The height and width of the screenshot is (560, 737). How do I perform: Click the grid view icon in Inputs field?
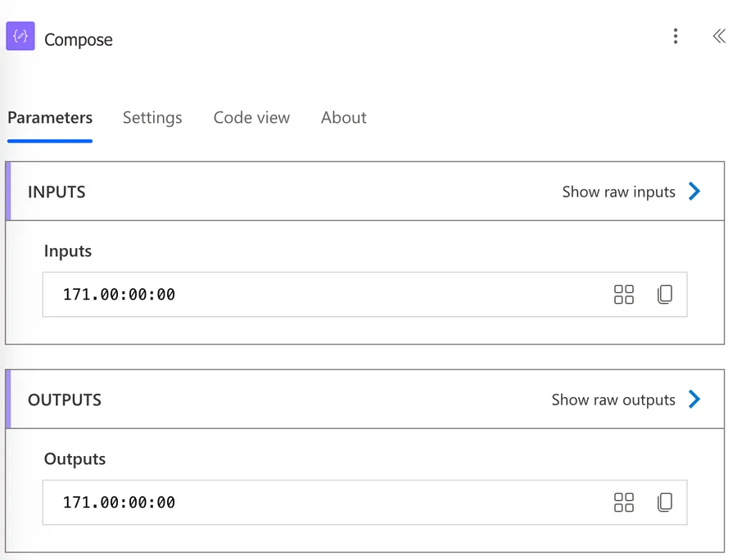[624, 295]
